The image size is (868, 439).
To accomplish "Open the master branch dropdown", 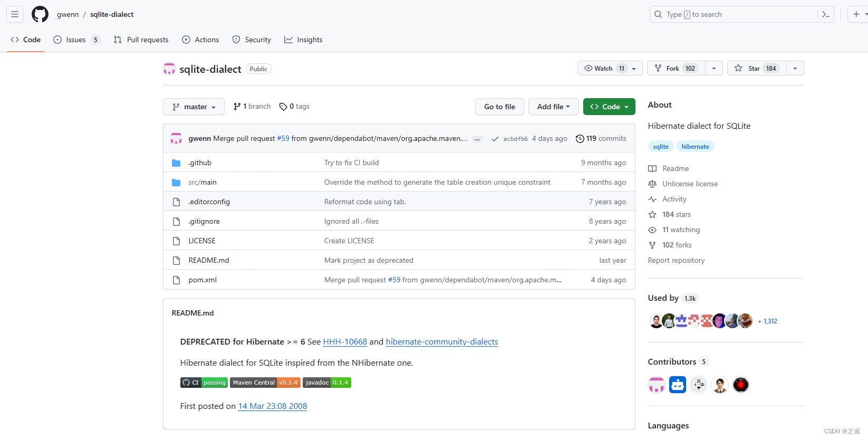I will click(194, 107).
